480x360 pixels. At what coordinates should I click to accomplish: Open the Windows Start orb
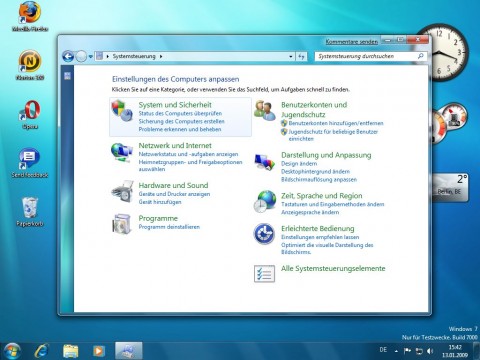click(12, 351)
